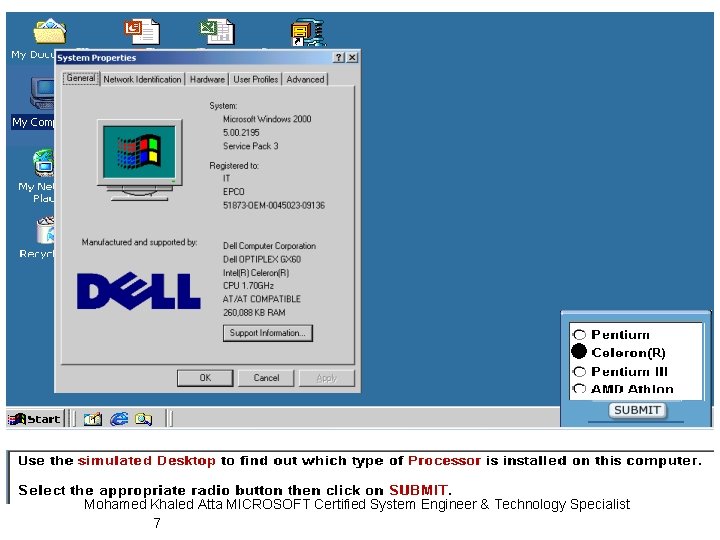Open the User Profiles tab
Viewport: 720px width, 540px height.
(x=256, y=79)
